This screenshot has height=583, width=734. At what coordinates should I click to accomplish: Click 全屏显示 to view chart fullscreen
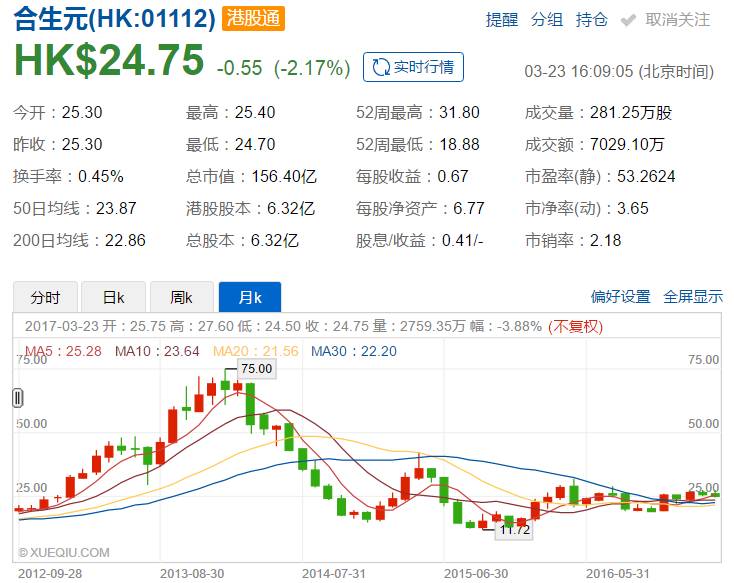point(693,296)
